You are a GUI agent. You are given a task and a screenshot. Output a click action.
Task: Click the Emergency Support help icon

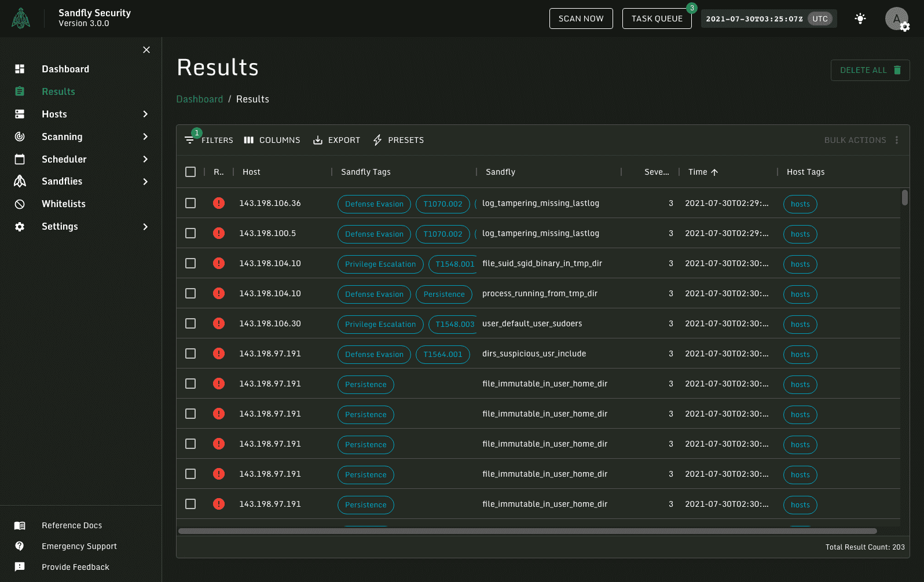pos(20,546)
